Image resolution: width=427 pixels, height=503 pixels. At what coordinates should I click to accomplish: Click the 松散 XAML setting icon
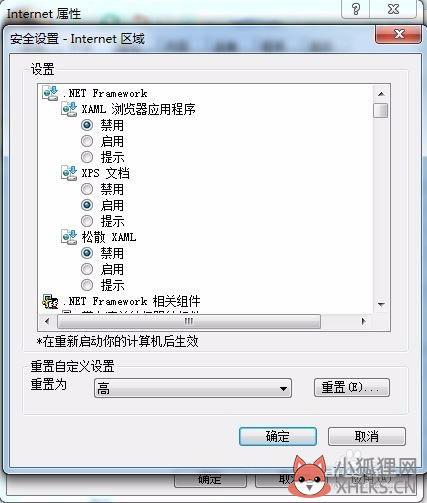(x=69, y=237)
